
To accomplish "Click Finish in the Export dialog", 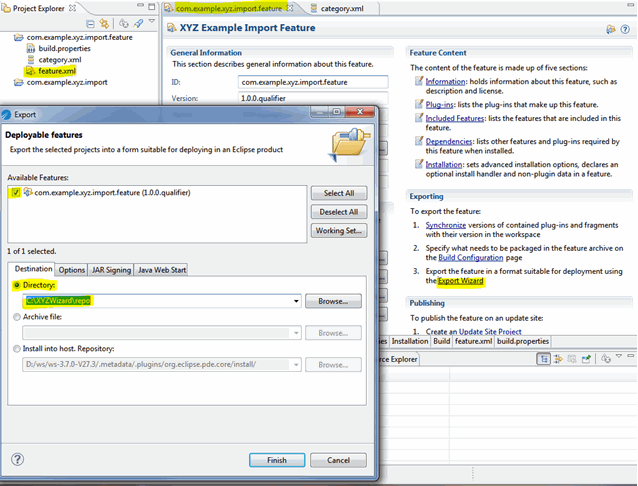I will click(277, 460).
